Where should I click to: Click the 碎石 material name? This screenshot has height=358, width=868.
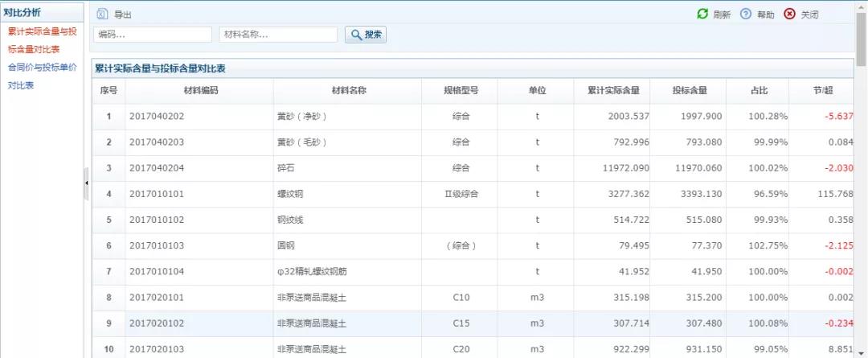tap(285, 168)
